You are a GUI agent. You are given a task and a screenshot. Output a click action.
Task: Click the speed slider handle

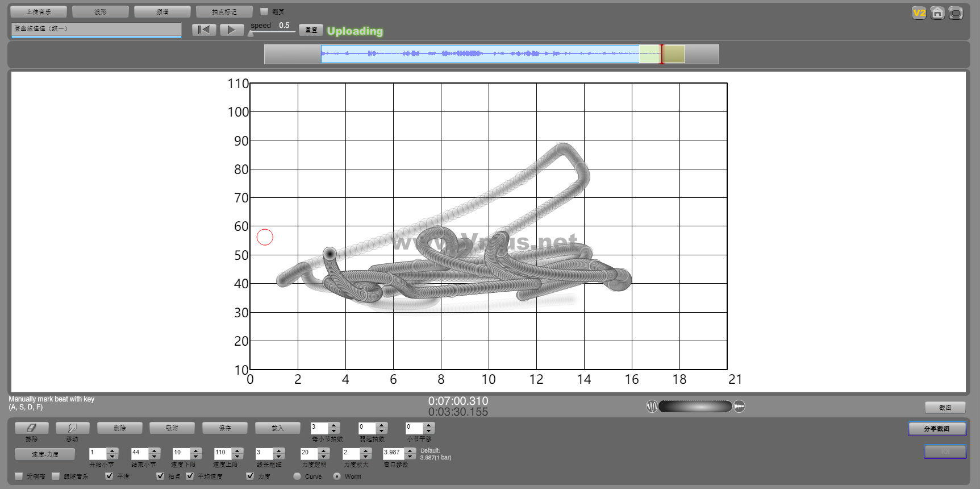[251, 34]
